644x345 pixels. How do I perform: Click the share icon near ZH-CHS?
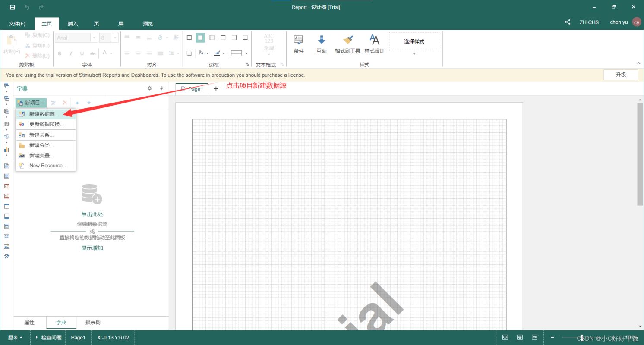point(568,22)
